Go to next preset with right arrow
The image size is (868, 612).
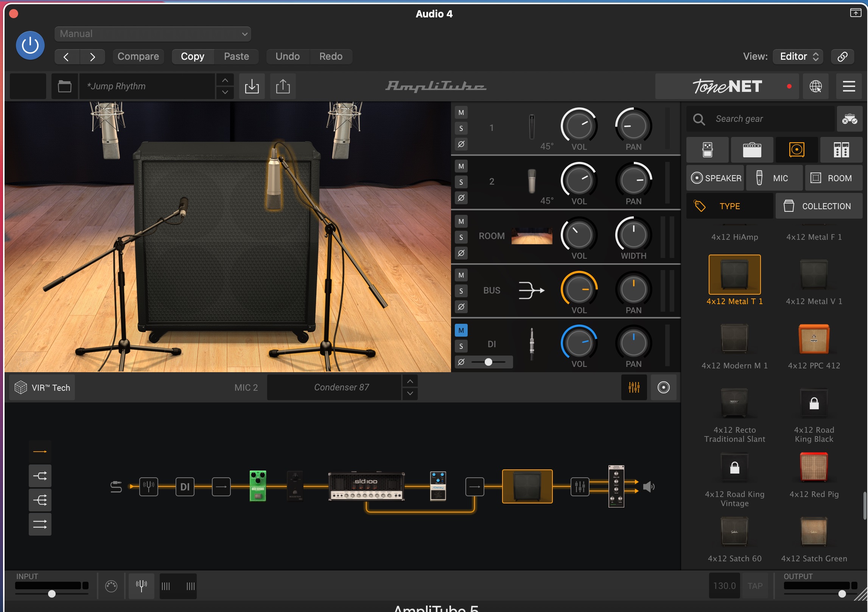pyautogui.click(x=93, y=57)
